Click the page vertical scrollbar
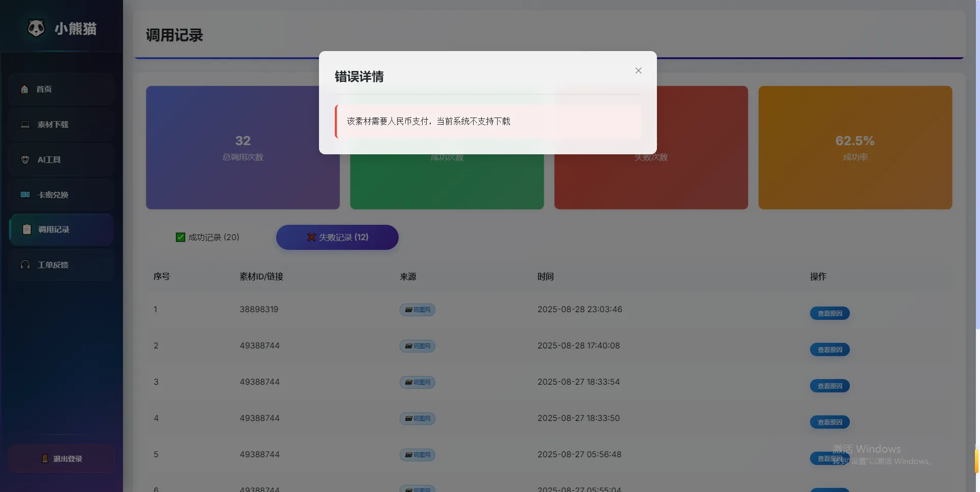Screen dimensions: 980x492 point(976,204)
